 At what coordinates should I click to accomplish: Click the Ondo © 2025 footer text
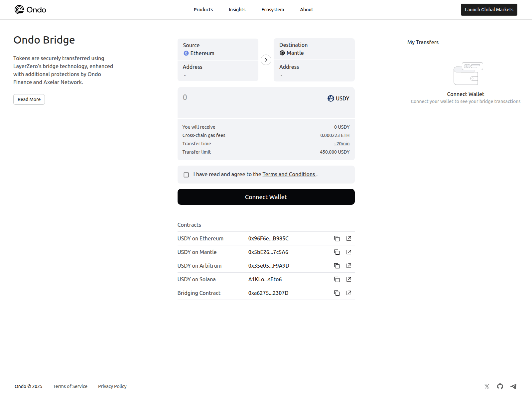pos(29,386)
